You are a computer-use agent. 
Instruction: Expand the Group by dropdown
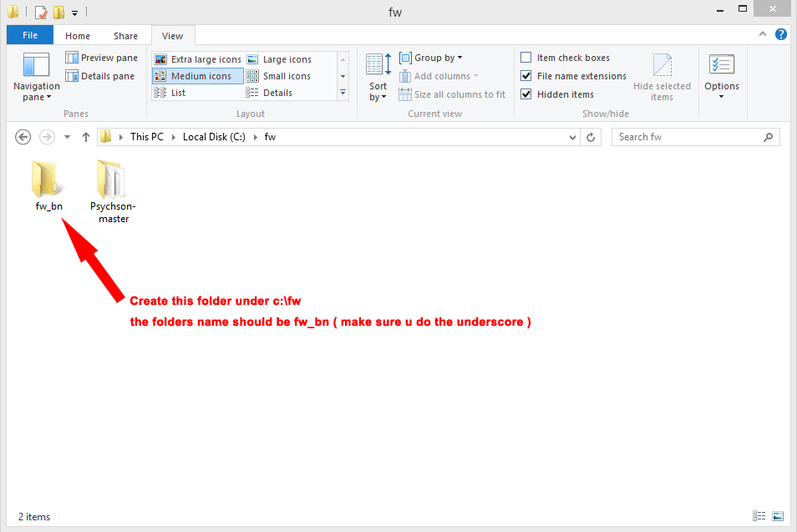(x=431, y=58)
